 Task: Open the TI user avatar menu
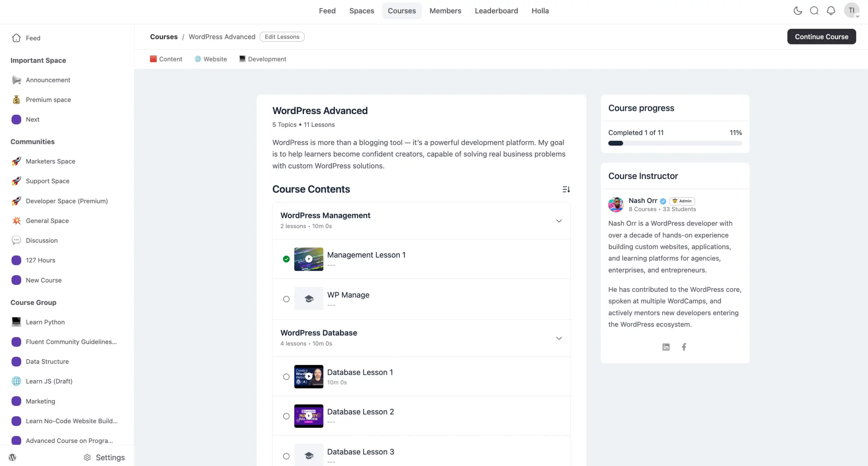point(851,11)
